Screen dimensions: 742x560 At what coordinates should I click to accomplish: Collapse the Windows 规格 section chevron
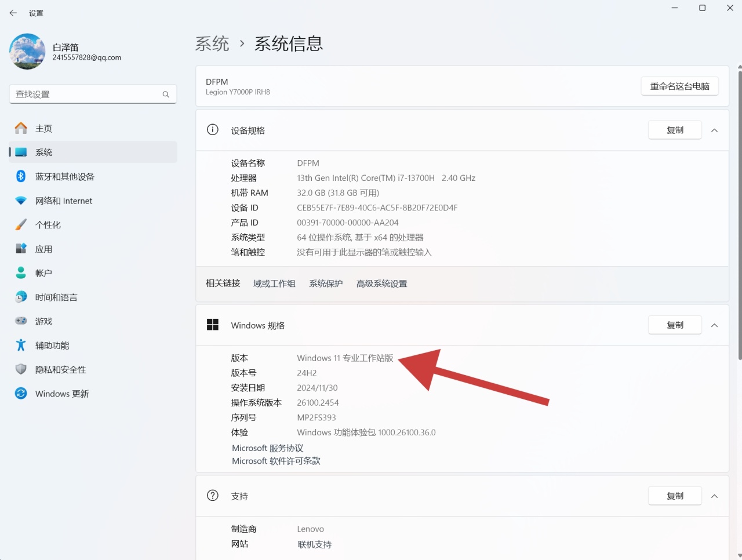pos(714,325)
